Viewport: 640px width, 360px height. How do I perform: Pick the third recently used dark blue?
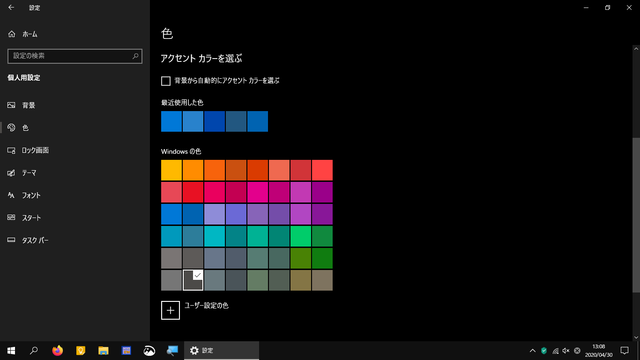click(214, 121)
